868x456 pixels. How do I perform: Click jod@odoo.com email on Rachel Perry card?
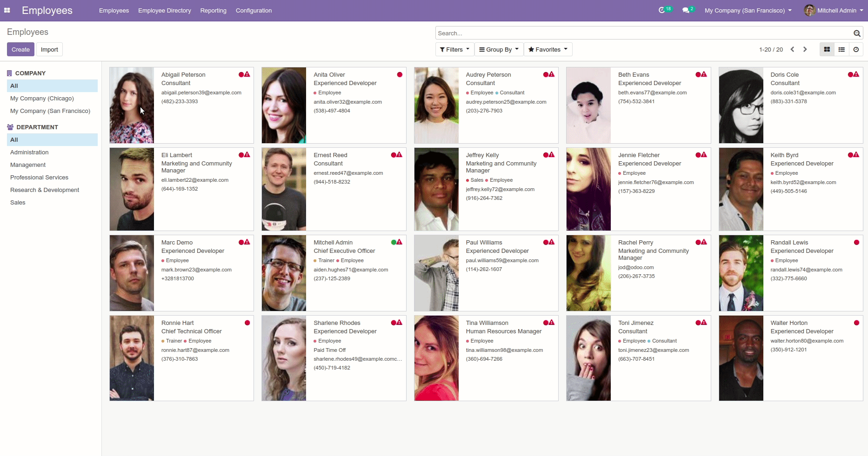pyautogui.click(x=636, y=267)
